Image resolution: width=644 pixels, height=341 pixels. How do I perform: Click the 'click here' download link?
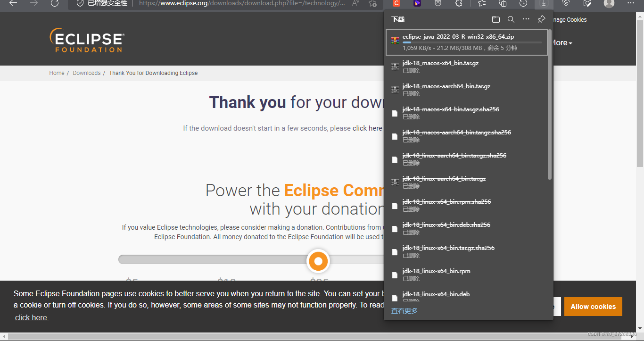click(367, 128)
